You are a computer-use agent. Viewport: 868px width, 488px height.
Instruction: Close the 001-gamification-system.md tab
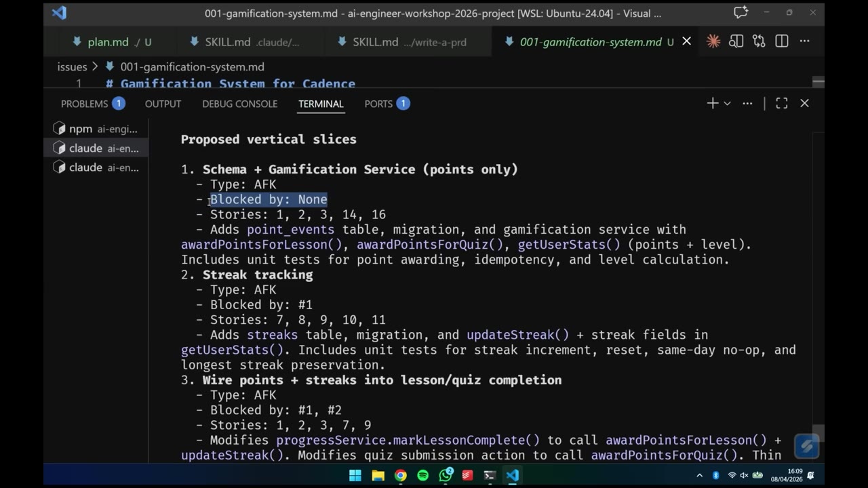point(686,41)
